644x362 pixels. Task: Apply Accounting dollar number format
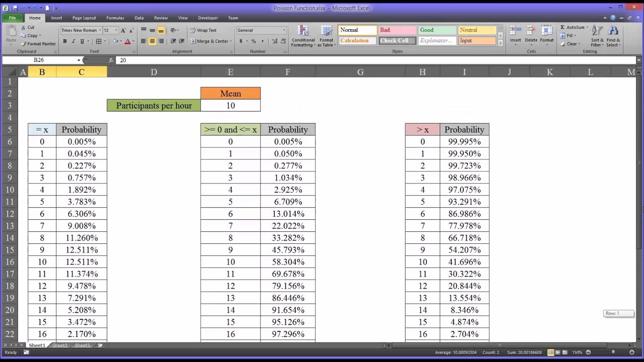point(241,41)
